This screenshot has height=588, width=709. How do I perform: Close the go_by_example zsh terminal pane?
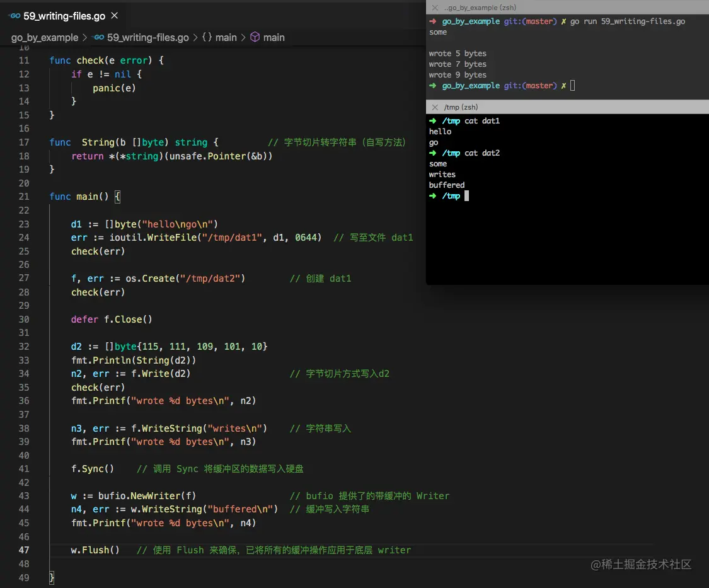pyautogui.click(x=435, y=8)
